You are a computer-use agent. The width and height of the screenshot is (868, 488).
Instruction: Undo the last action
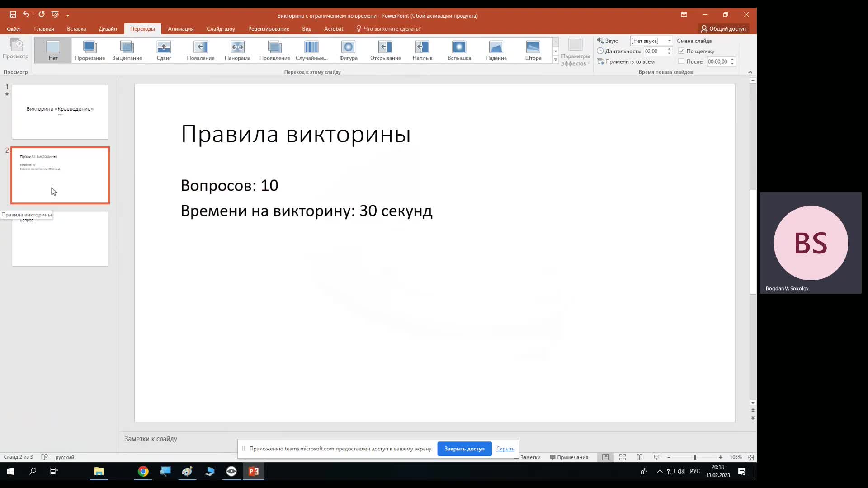26,14
